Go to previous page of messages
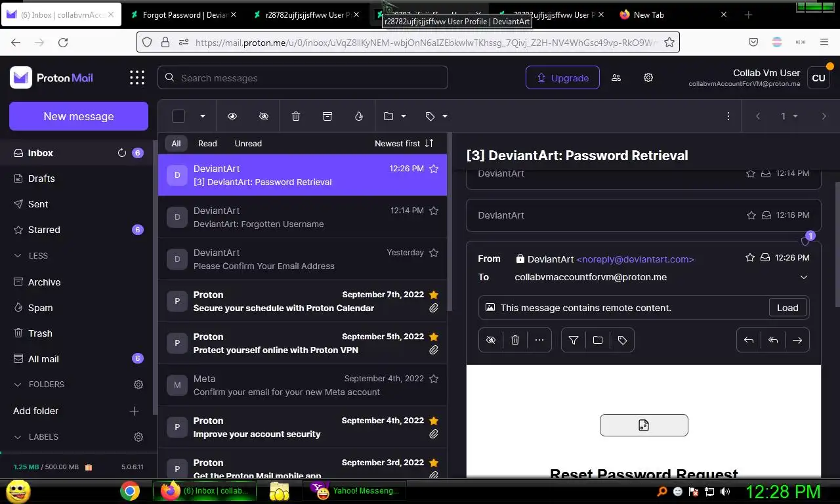 coord(758,116)
